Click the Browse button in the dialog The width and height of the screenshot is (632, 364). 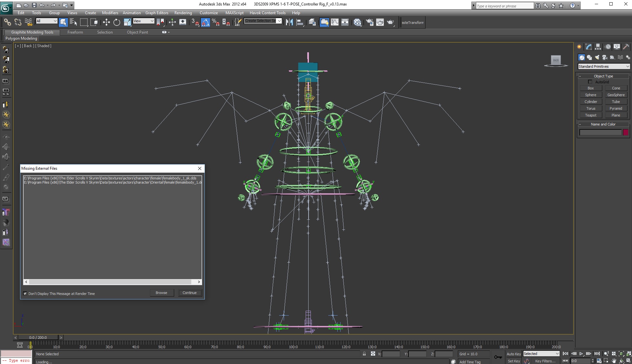(x=162, y=293)
